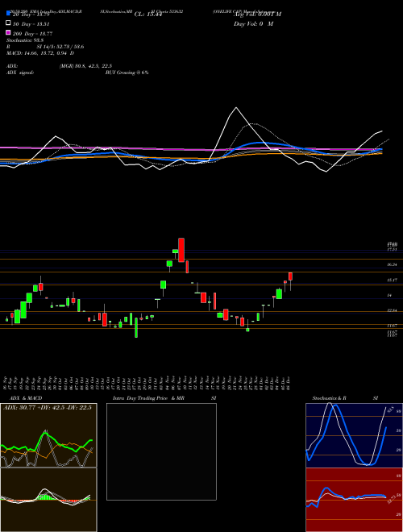Select the MACD values line

click(x=40, y=53)
